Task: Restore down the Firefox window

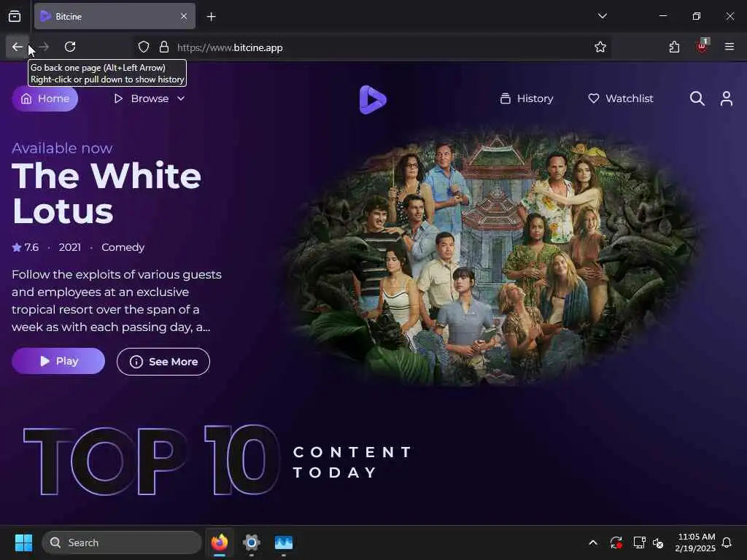Action: 696,16
